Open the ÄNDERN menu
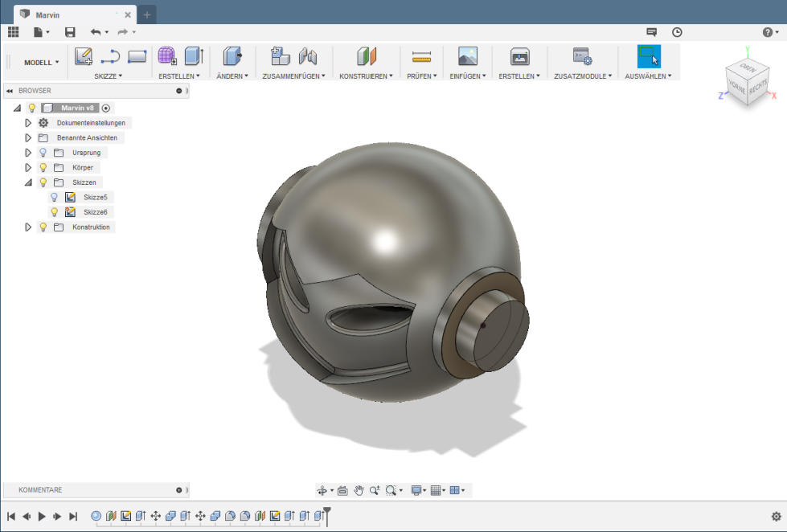 coord(232,76)
